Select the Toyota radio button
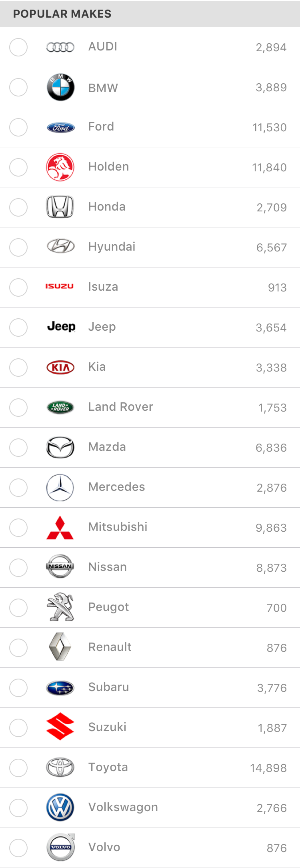Image resolution: width=300 pixels, height=868 pixels. 18,768
